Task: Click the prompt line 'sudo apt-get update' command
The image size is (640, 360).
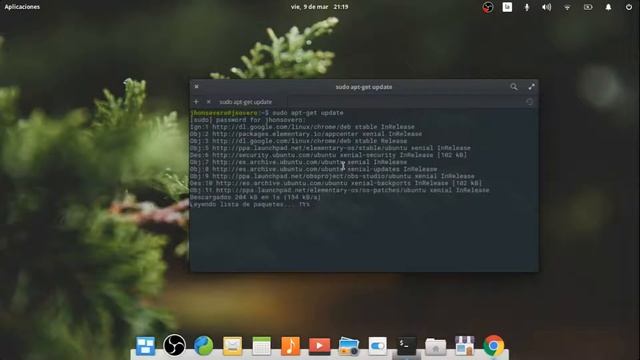Action: click(x=308, y=113)
